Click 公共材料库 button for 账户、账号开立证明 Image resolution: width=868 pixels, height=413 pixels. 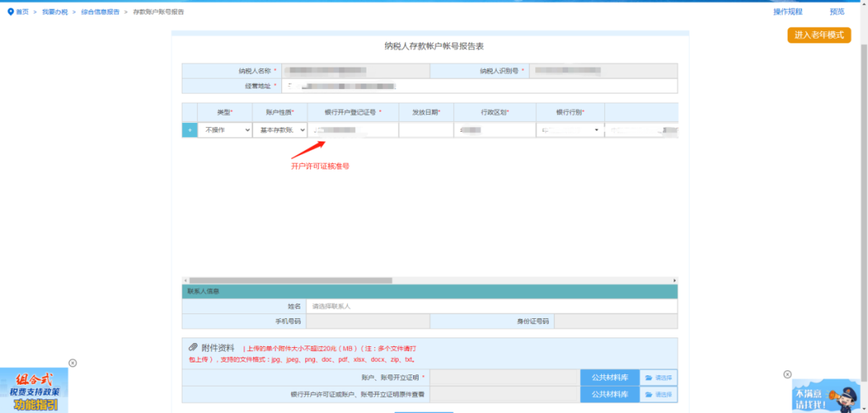[x=609, y=378]
